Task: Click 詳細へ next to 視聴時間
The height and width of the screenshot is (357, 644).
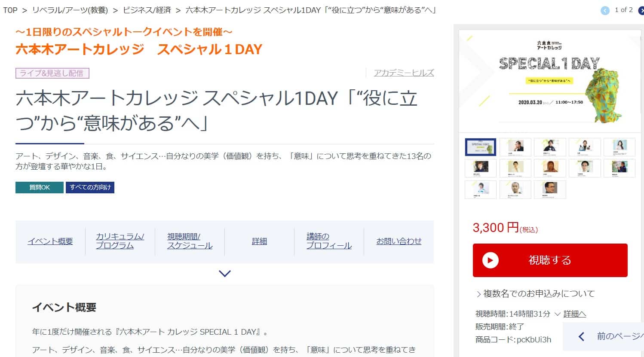Action: tap(575, 314)
